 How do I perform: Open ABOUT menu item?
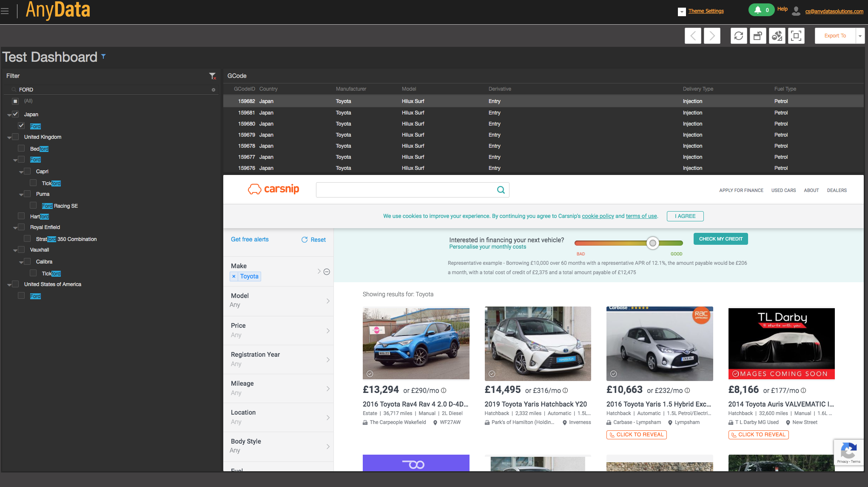pyautogui.click(x=811, y=190)
